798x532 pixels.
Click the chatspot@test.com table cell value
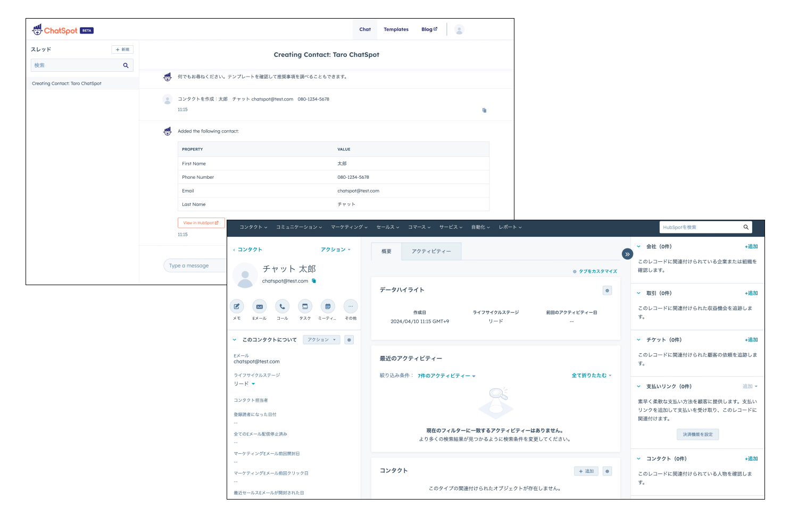coord(359,191)
